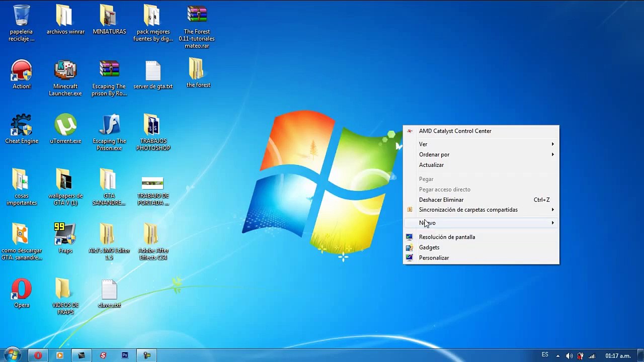644x362 pixels.
Task: Open the volume speaker tray icon
Action: coord(569,356)
